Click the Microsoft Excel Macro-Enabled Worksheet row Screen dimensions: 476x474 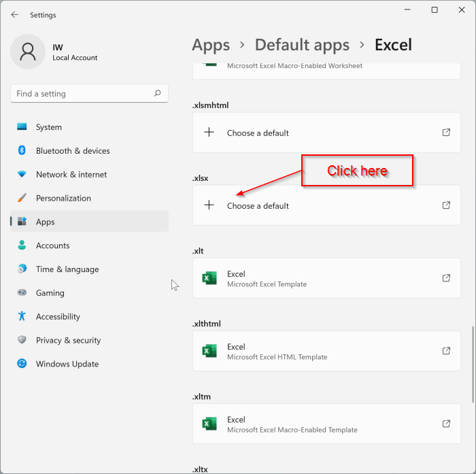click(326, 71)
